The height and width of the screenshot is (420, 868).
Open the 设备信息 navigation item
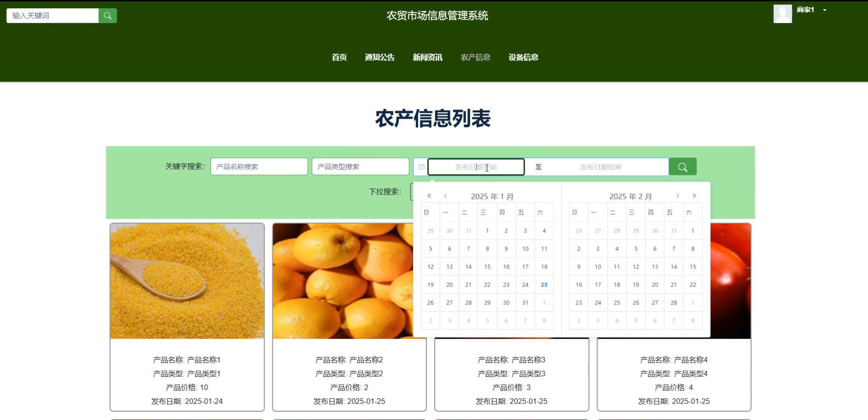click(523, 58)
